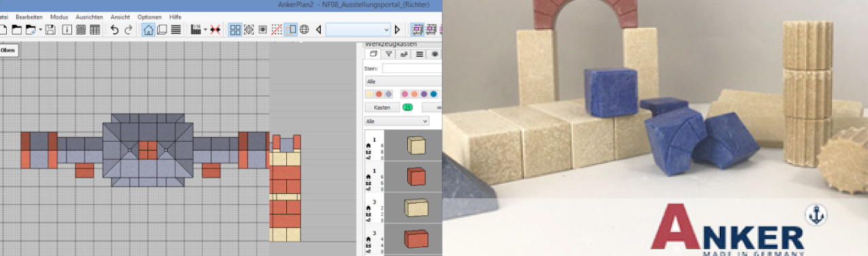Select the red-orange color swatch

click(379, 94)
